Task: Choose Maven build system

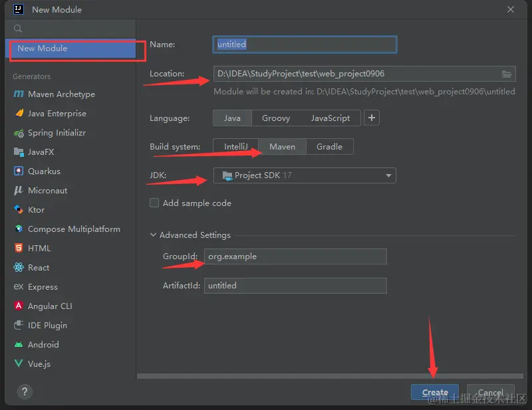Action: click(x=282, y=146)
